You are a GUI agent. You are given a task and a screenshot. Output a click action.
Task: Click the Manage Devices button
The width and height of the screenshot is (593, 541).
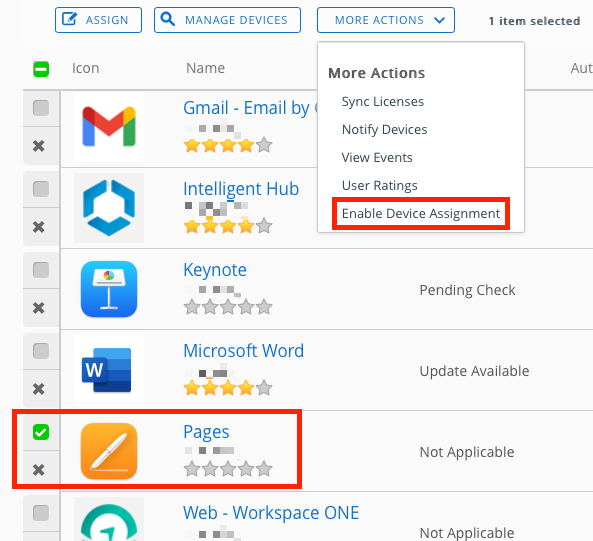[227, 20]
